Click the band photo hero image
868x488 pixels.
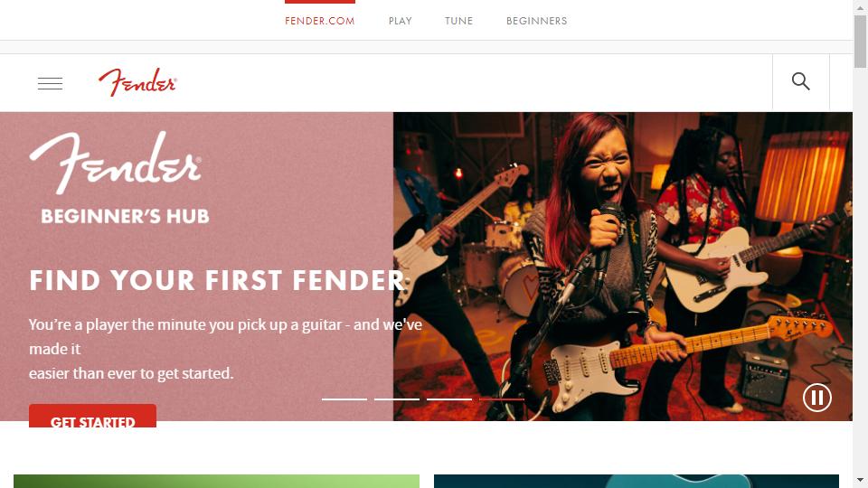[x=623, y=266]
